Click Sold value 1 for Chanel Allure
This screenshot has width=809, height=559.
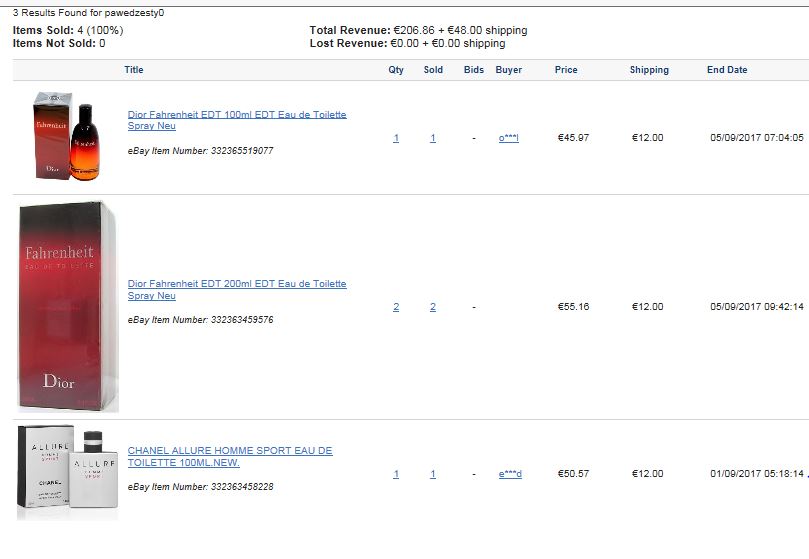(433, 474)
